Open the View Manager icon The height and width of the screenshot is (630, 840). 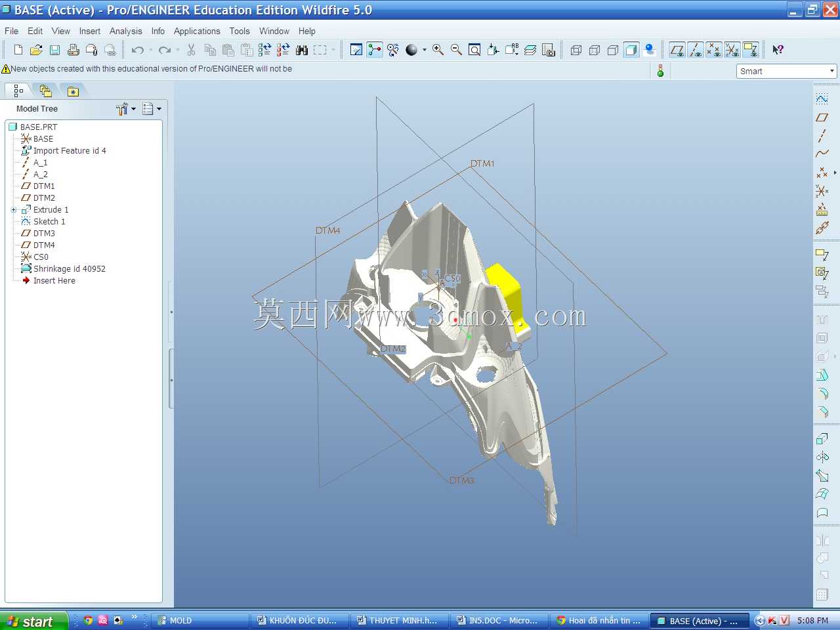point(549,50)
